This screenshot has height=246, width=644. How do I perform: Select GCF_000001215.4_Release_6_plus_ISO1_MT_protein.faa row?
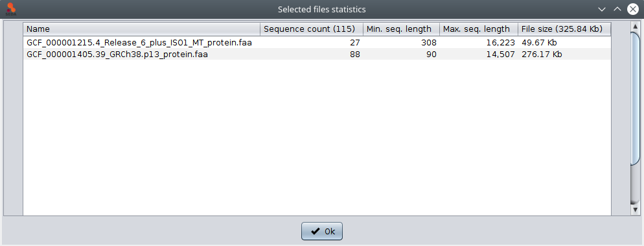coord(317,42)
